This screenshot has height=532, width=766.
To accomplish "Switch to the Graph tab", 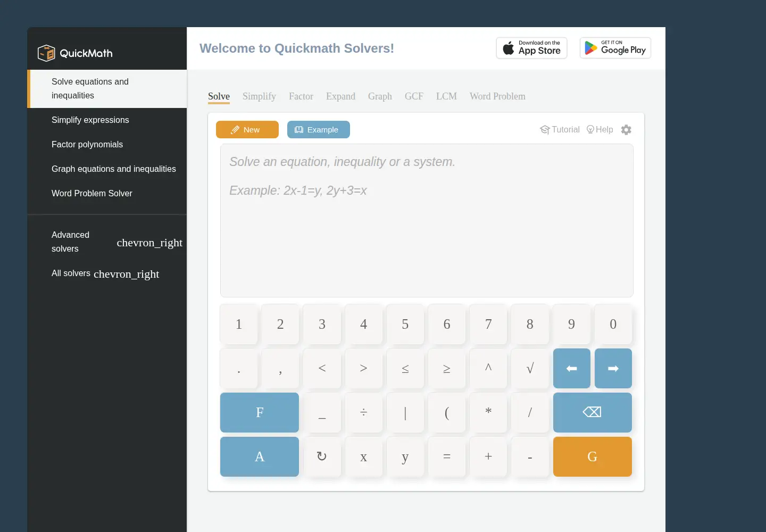I will coord(380,96).
